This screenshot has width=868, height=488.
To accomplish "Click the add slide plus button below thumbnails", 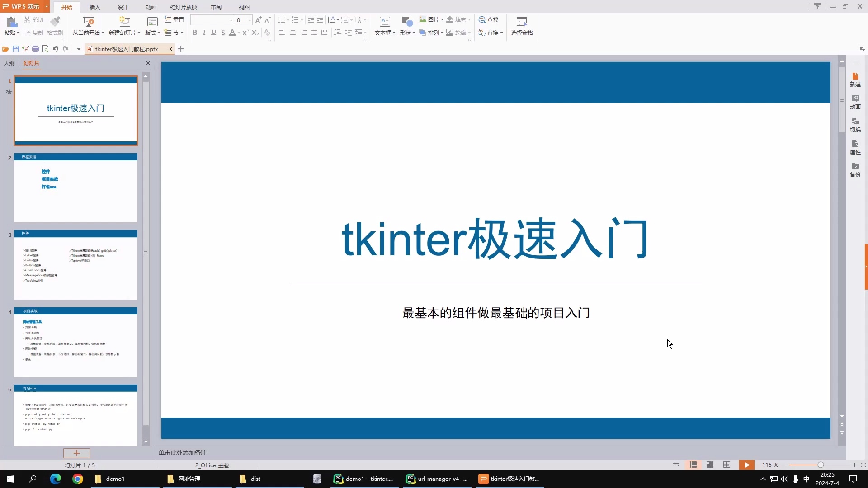I will point(76,453).
